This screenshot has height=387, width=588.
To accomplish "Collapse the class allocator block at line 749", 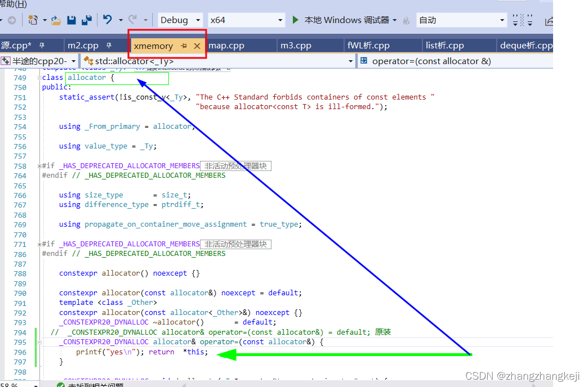I will point(39,78).
